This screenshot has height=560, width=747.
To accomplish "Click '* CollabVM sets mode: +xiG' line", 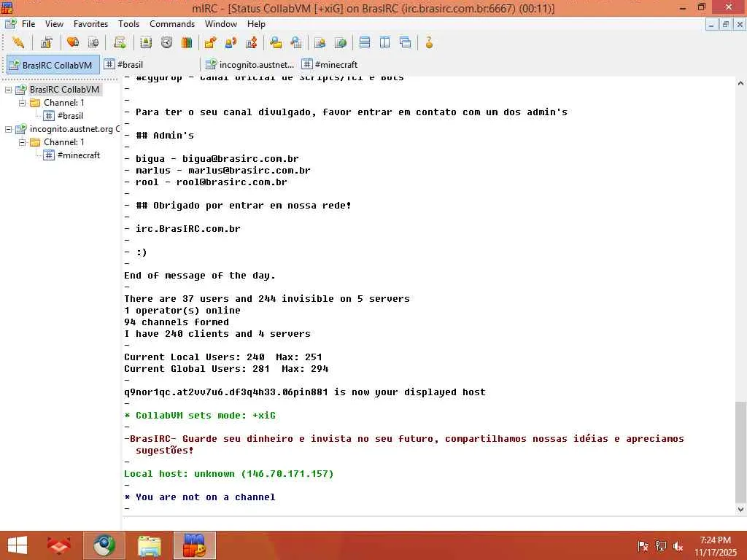I will pos(200,415).
